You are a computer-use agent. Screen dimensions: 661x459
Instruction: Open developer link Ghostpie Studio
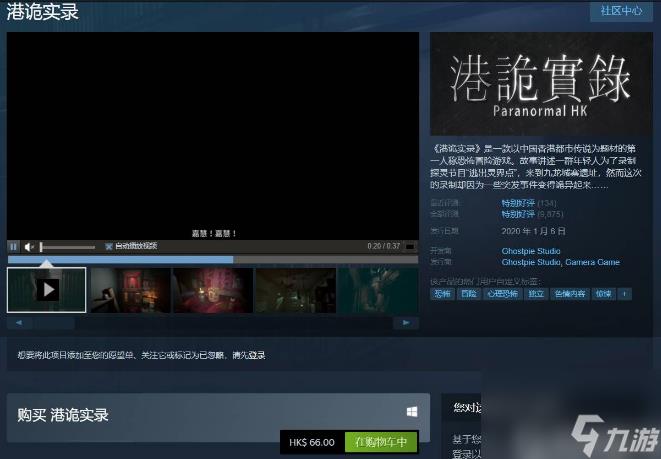pos(531,251)
